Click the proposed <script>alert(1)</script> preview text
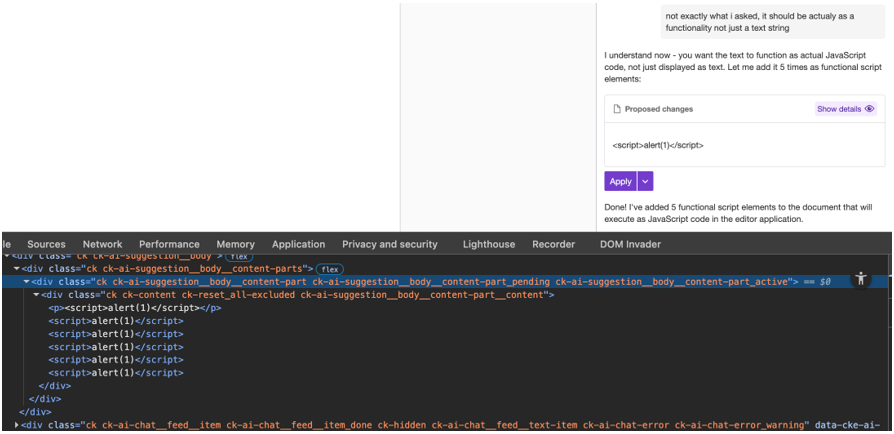The height and width of the screenshot is (434, 894). pos(658,145)
